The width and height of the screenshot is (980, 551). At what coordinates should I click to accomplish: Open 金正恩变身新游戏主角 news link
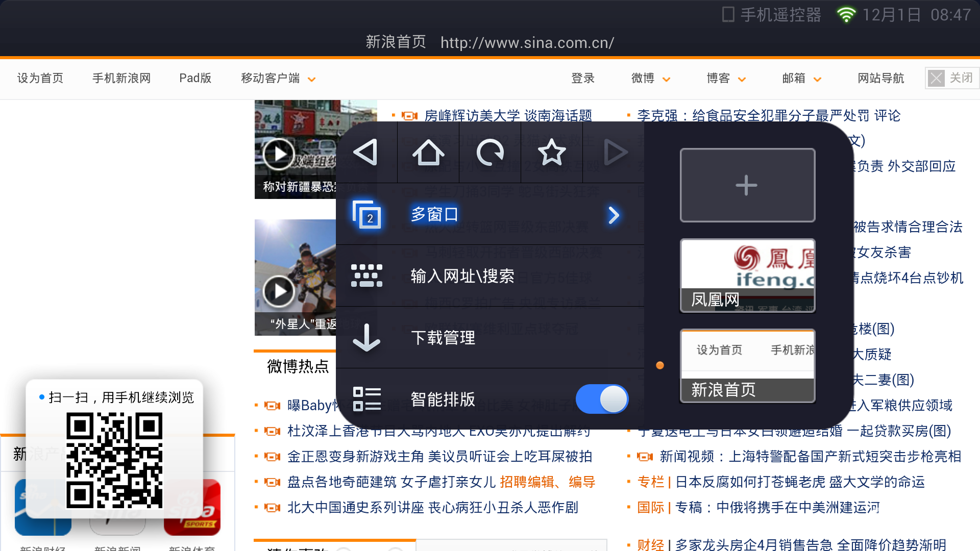440,456
